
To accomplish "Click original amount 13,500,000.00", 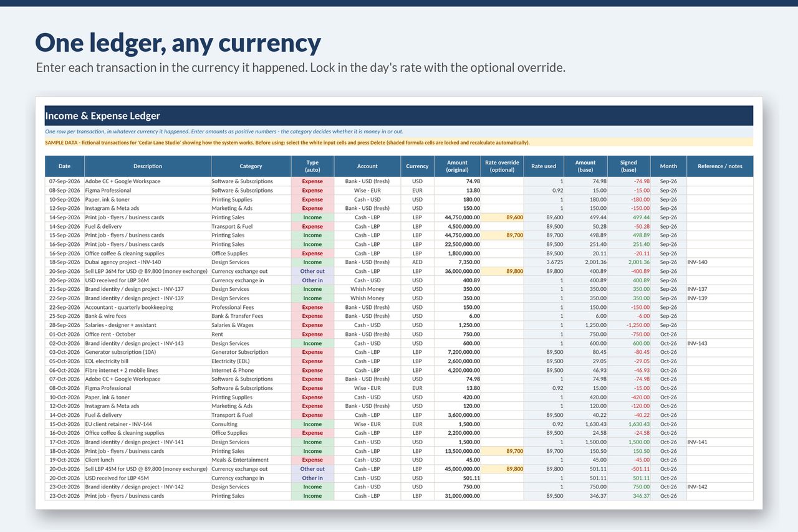I will pos(457,451).
